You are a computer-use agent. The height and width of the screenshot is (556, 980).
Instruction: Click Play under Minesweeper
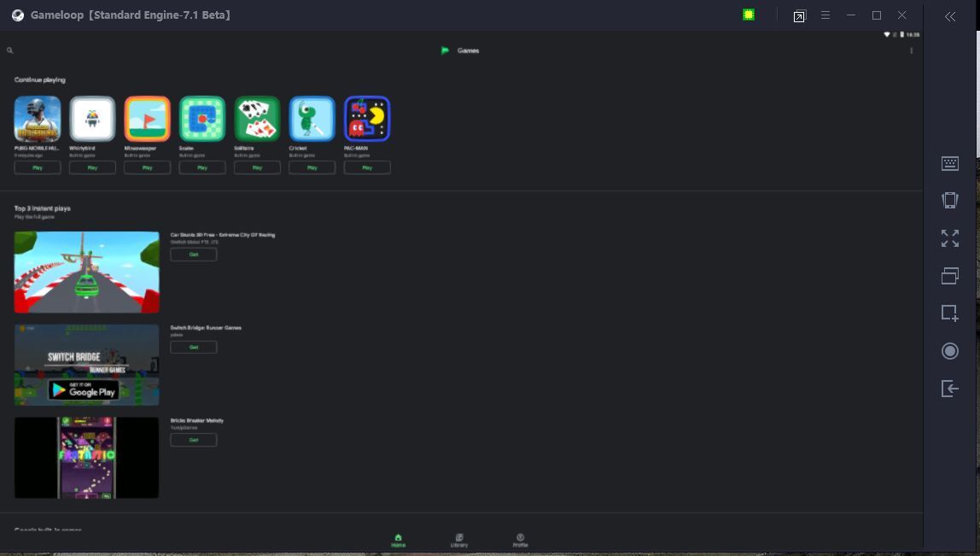[148, 167]
